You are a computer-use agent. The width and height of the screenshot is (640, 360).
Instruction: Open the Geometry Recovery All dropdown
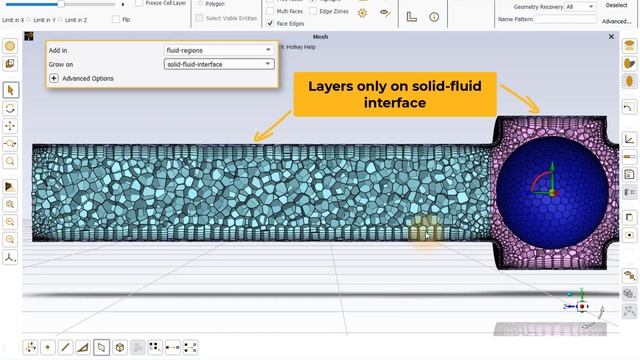[579, 7]
